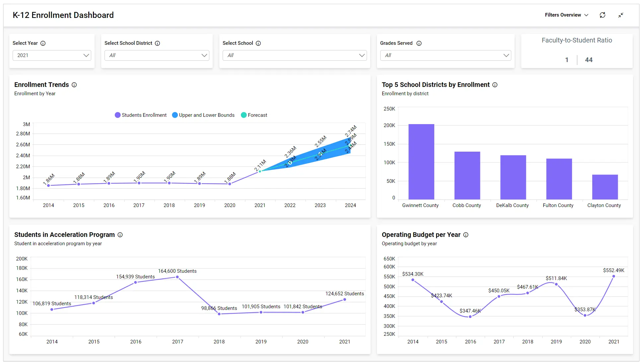This screenshot has height=364, width=642.
Task: Toggle Students Enrollment legend series
Action: pos(141,115)
